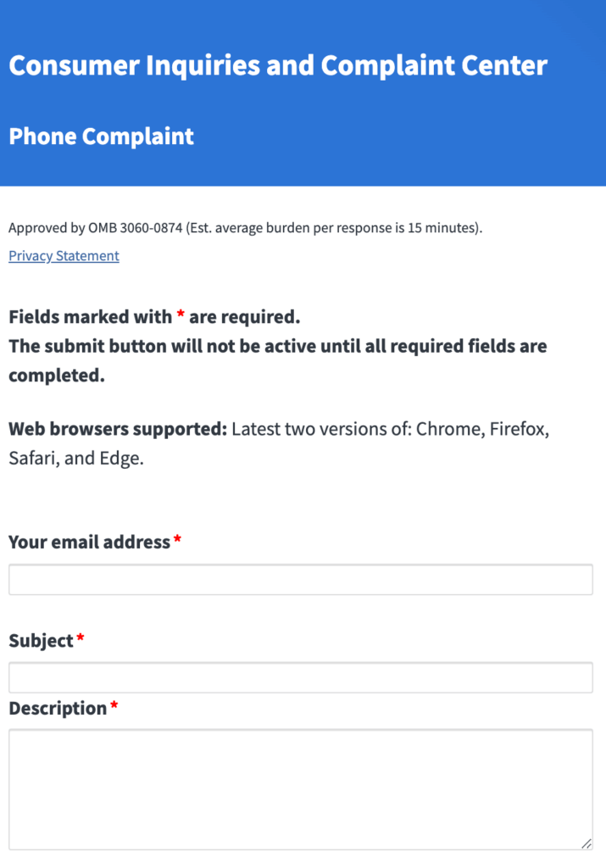606x868 pixels.
Task: Click the red asterisk beside Description
Action: tap(114, 707)
